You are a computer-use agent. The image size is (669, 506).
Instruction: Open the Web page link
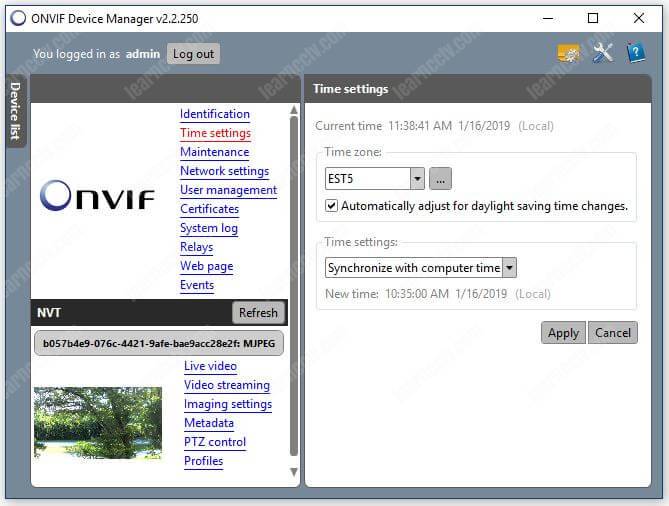[x=207, y=266]
